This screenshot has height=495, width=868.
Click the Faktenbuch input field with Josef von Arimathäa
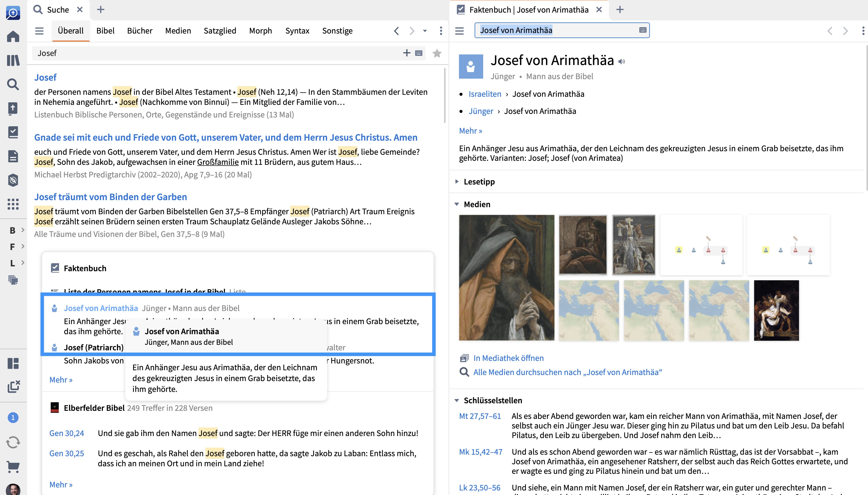click(x=562, y=30)
